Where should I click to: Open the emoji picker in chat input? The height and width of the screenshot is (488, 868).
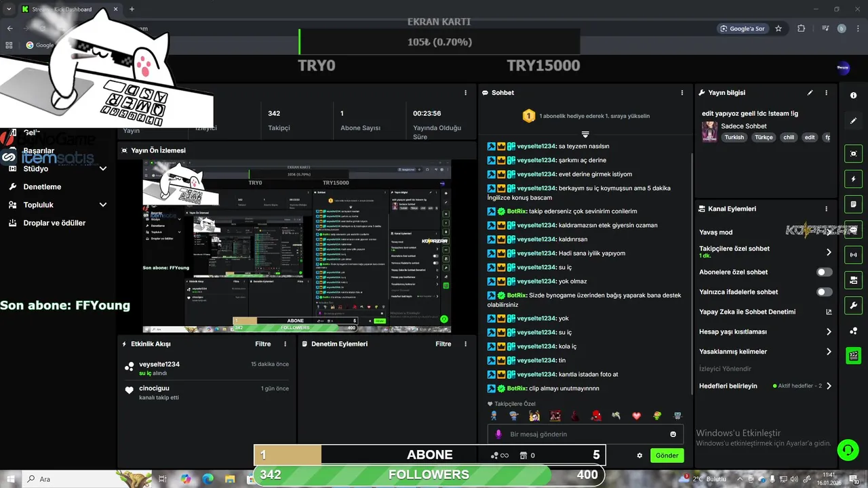pos(673,434)
